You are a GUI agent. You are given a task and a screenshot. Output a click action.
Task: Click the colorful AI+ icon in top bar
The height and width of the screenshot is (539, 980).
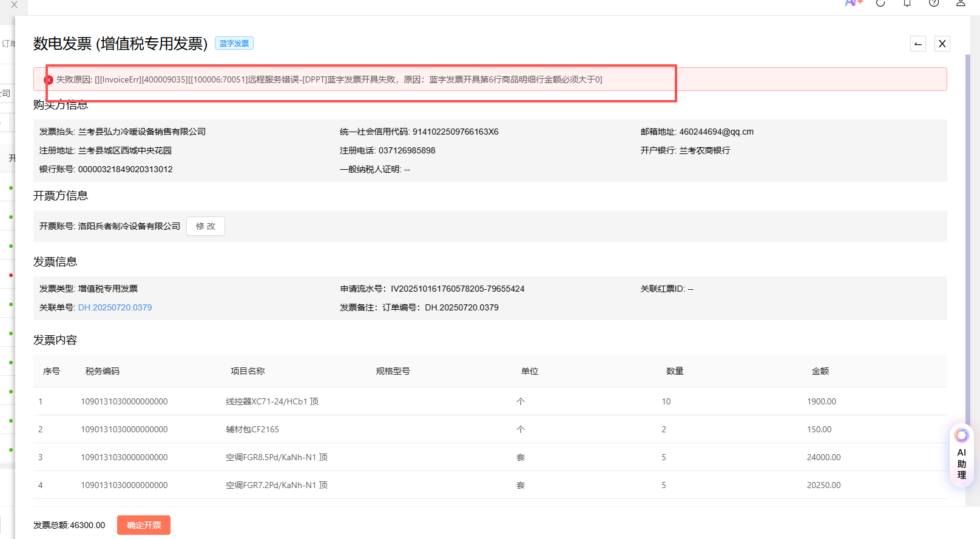point(854,2)
